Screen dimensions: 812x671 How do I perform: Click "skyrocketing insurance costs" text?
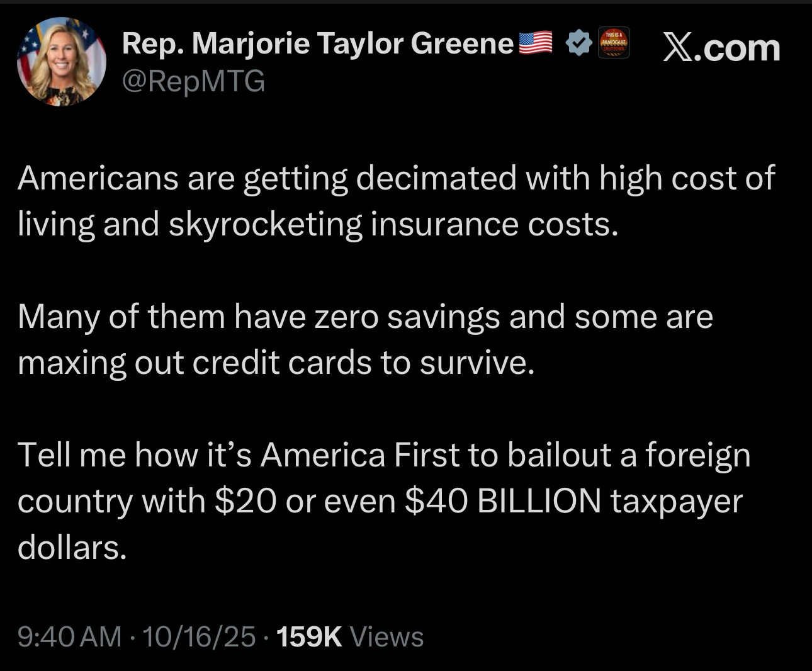click(392, 224)
